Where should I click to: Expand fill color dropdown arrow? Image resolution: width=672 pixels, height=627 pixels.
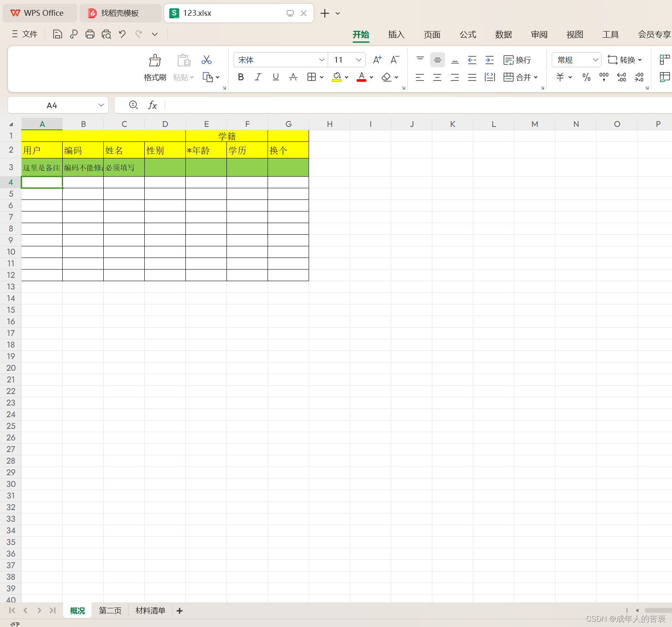click(347, 77)
